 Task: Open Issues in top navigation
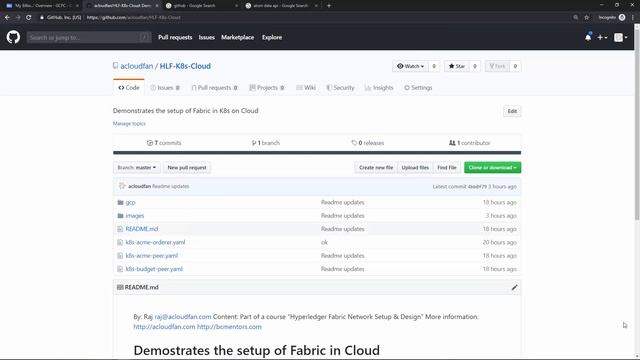pyautogui.click(x=207, y=37)
